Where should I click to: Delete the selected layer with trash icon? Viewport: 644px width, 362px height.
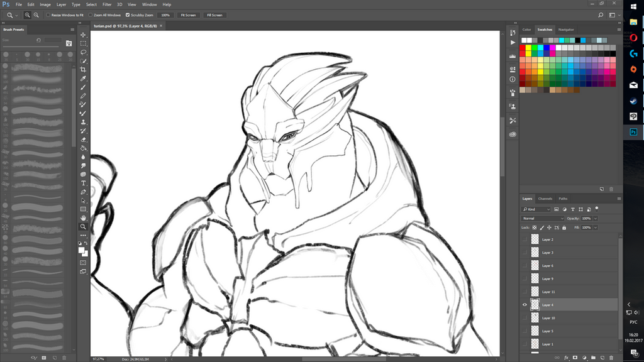pyautogui.click(x=611, y=358)
